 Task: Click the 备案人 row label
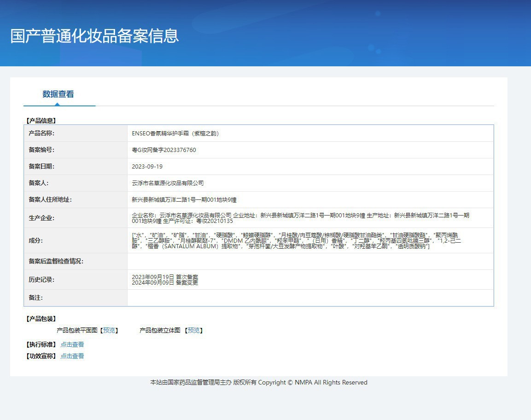click(x=39, y=183)
